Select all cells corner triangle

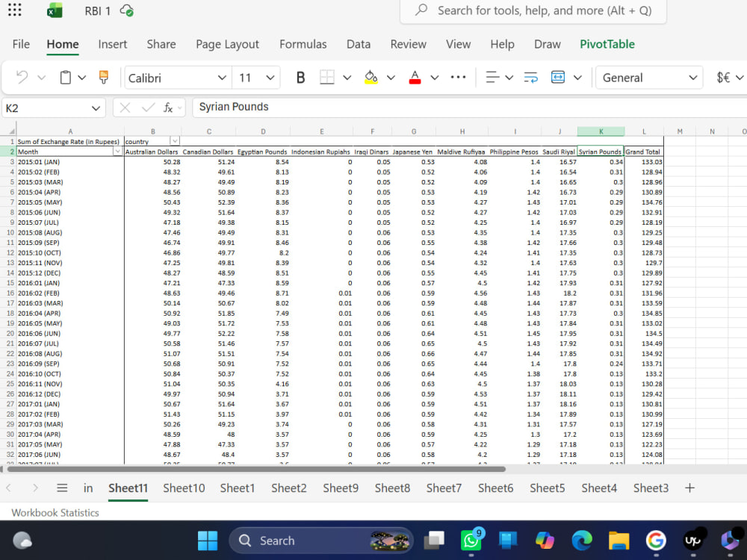tap(11, 131)
